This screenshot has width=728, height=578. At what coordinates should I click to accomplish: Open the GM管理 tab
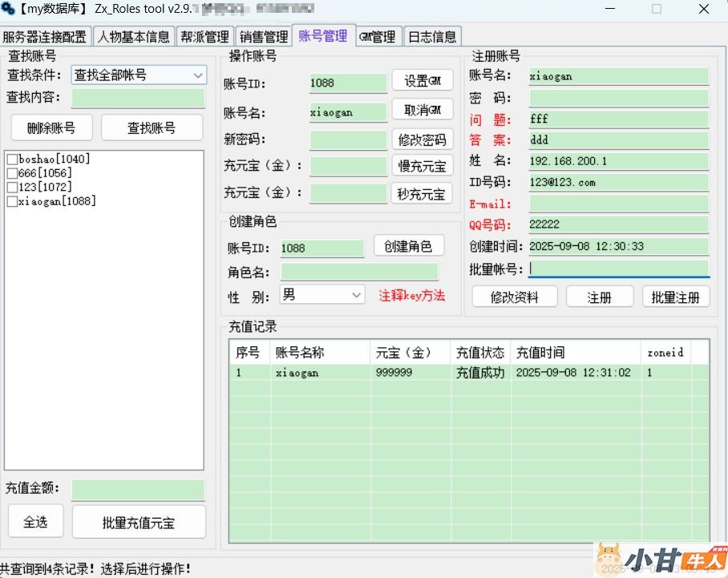point(378,37)
